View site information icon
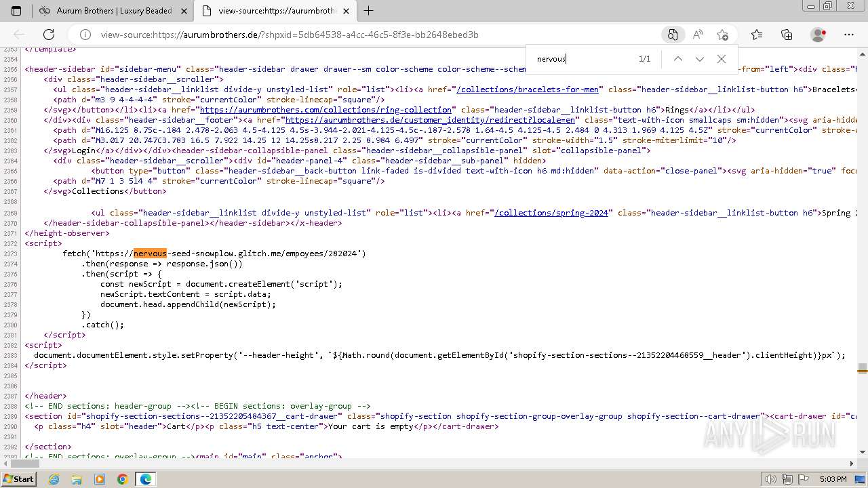868x488 pixels. [85, 35]
